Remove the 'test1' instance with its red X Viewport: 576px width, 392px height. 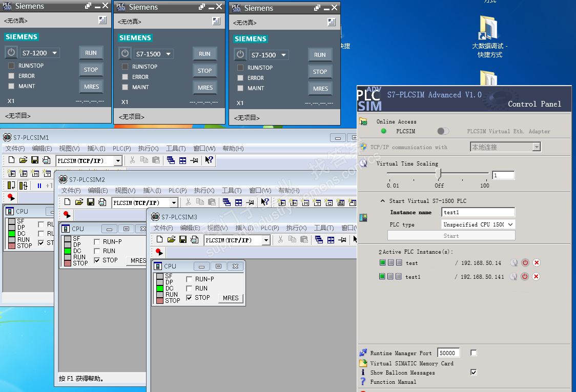click(537, 277)
